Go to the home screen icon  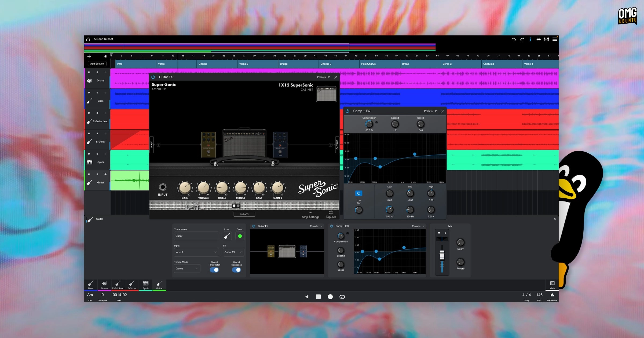coord(88,39)
